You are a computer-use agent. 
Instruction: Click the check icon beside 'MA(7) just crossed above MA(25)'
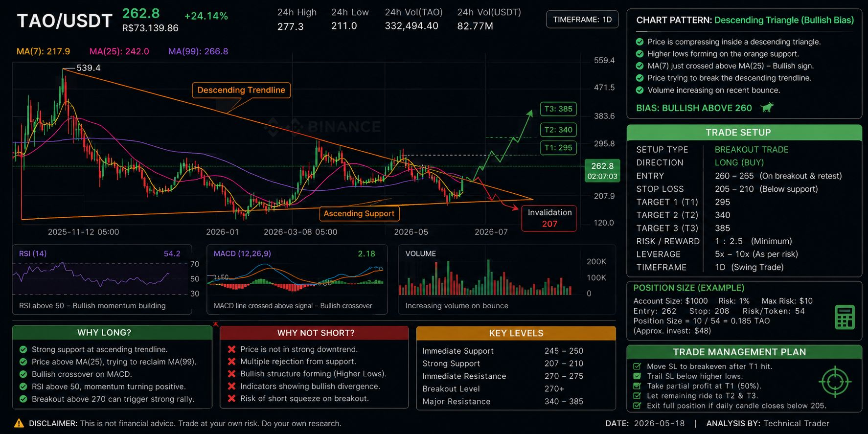coord(640,66)
